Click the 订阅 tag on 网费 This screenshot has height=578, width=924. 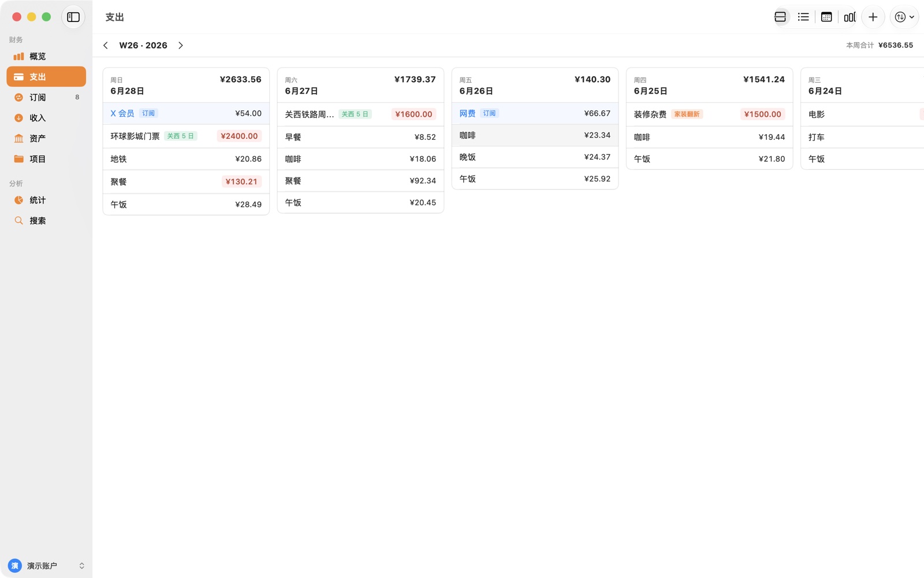point(489,113)
